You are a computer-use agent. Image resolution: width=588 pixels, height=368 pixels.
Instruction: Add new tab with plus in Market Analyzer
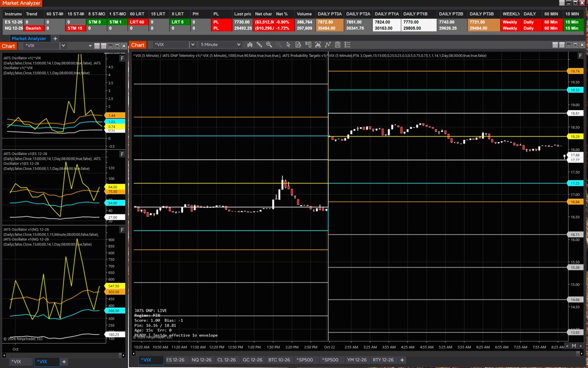55,38
